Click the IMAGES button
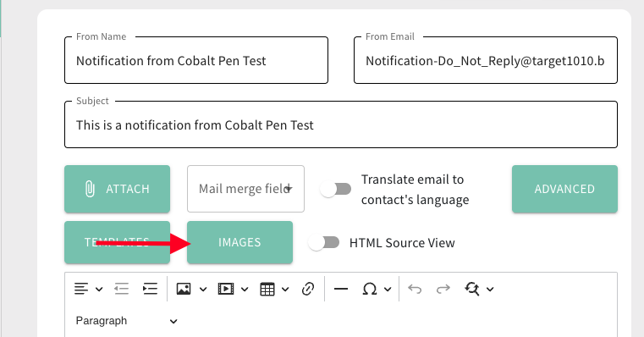 [x=239, y=242]
